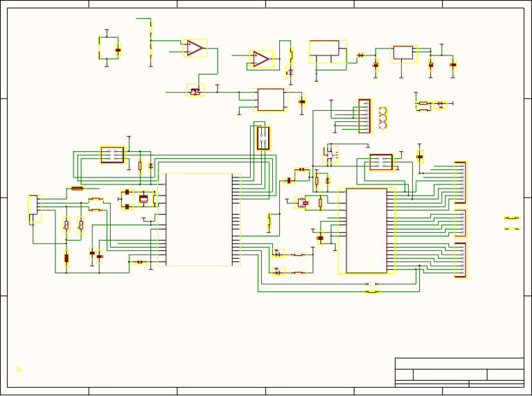Click the right varistor symbol
Screen dimensions: 532x396
[x=81, y=225]
